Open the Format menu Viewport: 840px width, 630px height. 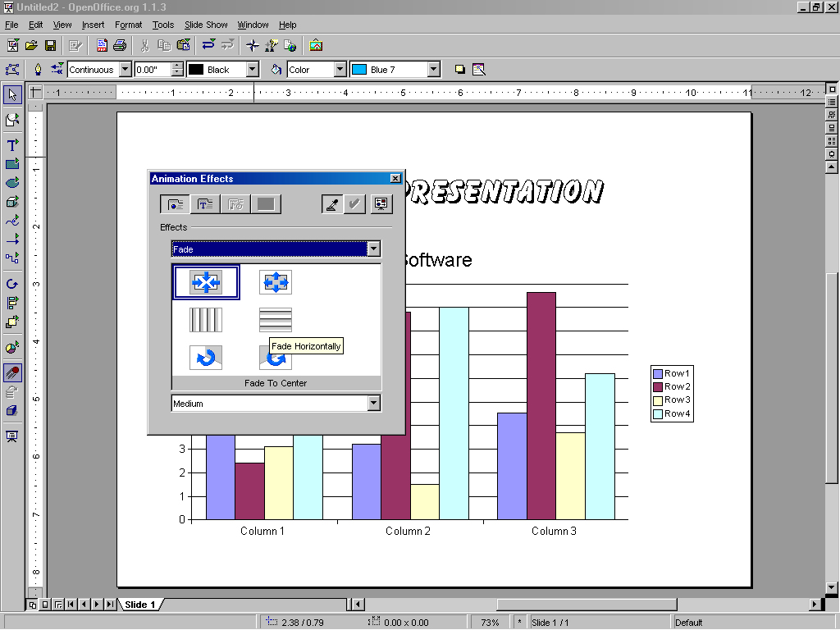128,25
